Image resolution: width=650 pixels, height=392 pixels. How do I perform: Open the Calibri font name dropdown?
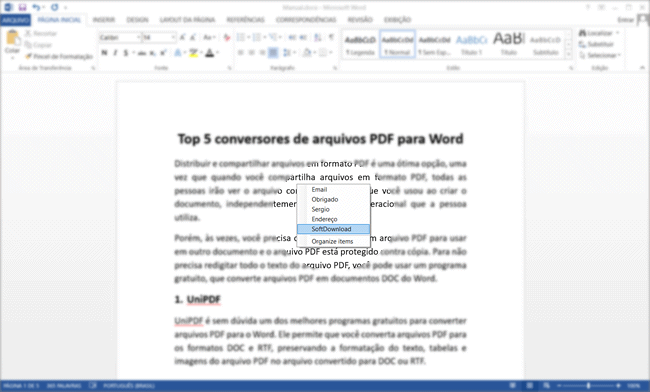pos(139,38)
